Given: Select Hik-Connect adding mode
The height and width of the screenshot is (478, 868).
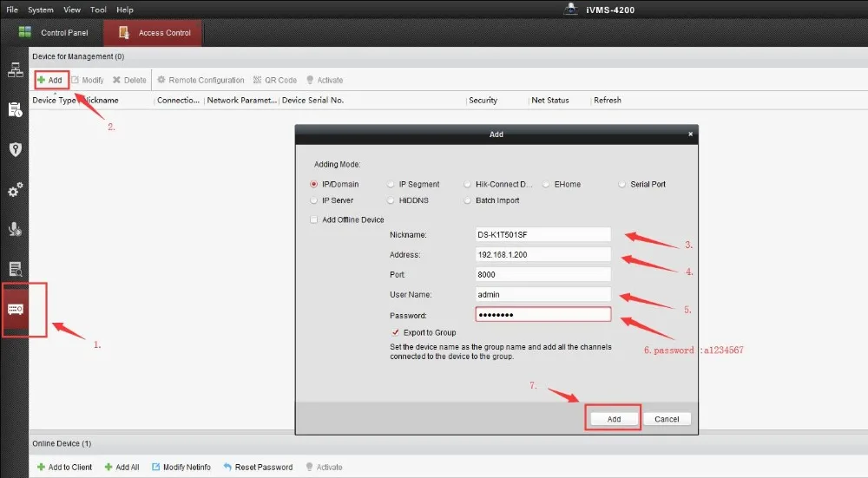Looking at the screenshot, I should point(467,184).
